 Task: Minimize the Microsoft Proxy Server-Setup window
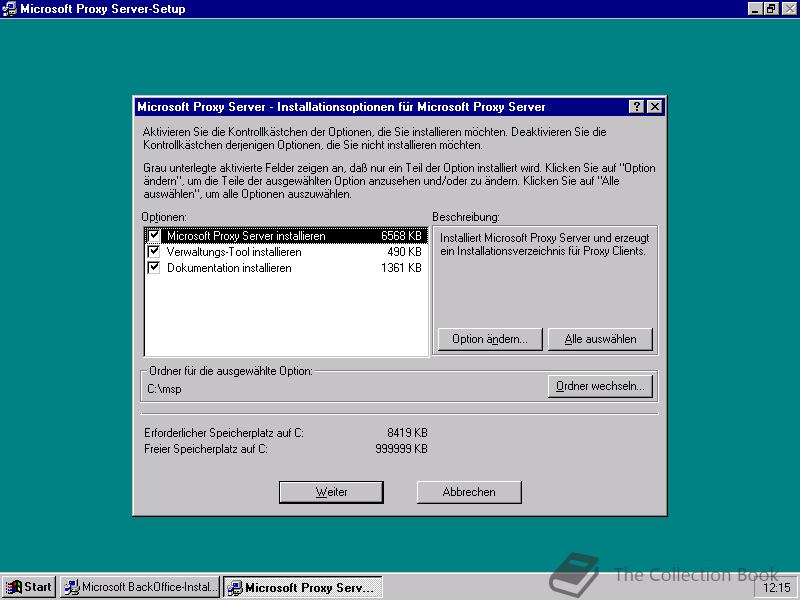pos(755,9)
